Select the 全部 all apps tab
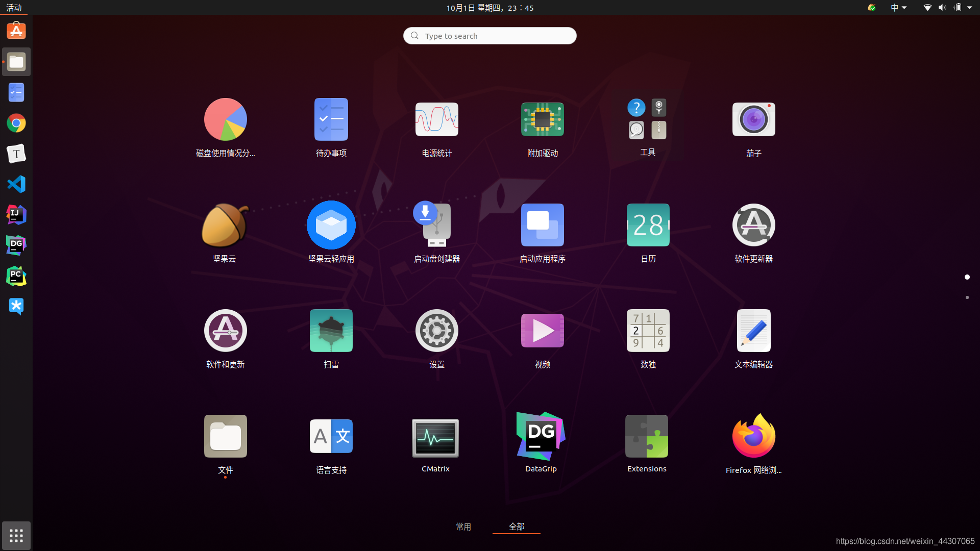The height and width of the screenshot is (551, 980). 517,527
